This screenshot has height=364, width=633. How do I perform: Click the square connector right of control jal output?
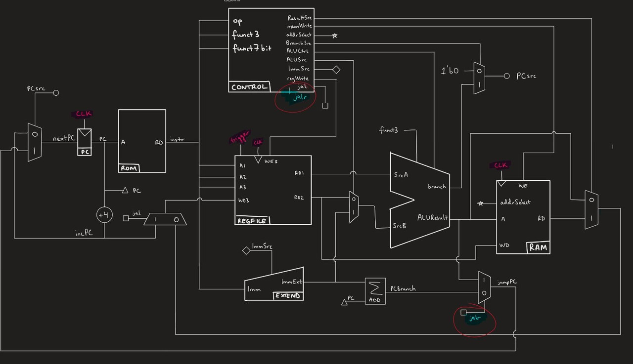pyautogui.click(x=325, y=105)
